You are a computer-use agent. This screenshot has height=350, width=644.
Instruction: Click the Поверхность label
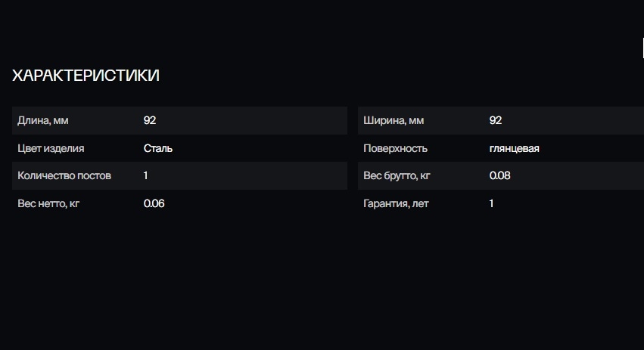pos(395,148)
